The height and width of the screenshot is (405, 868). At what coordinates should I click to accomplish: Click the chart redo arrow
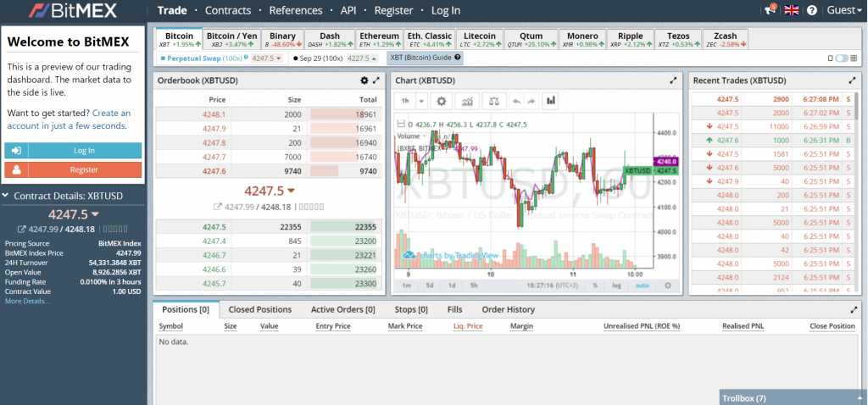point(531,102)
